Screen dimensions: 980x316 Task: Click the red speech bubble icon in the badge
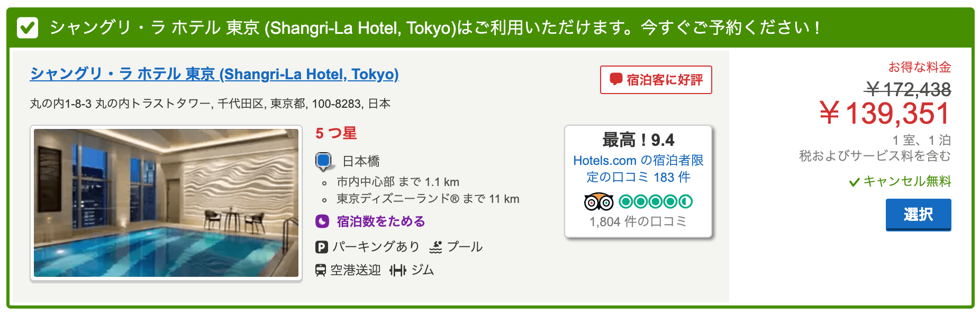click(616, 79)
